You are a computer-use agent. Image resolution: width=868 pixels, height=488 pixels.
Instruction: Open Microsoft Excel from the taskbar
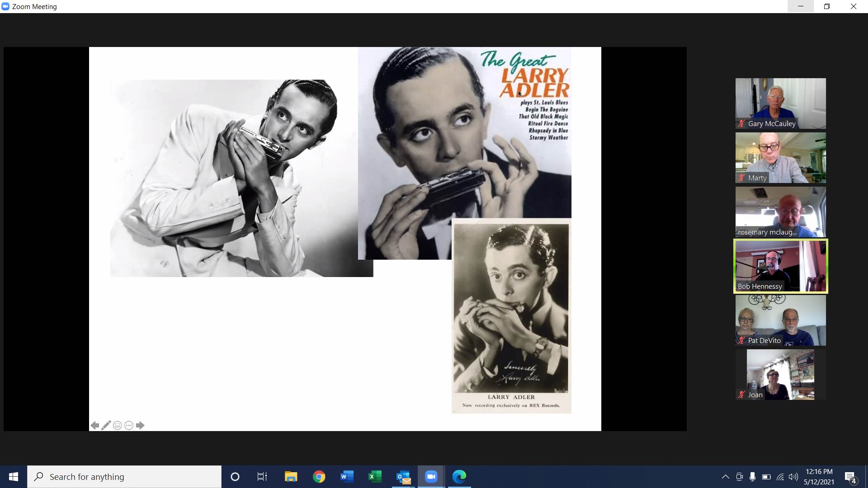pos(375,477)
